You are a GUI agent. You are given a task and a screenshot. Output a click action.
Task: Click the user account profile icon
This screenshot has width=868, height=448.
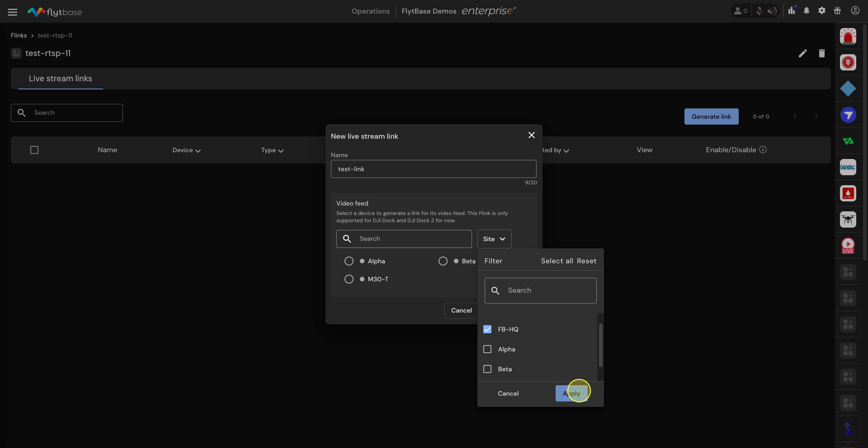(x=855, y=11)
